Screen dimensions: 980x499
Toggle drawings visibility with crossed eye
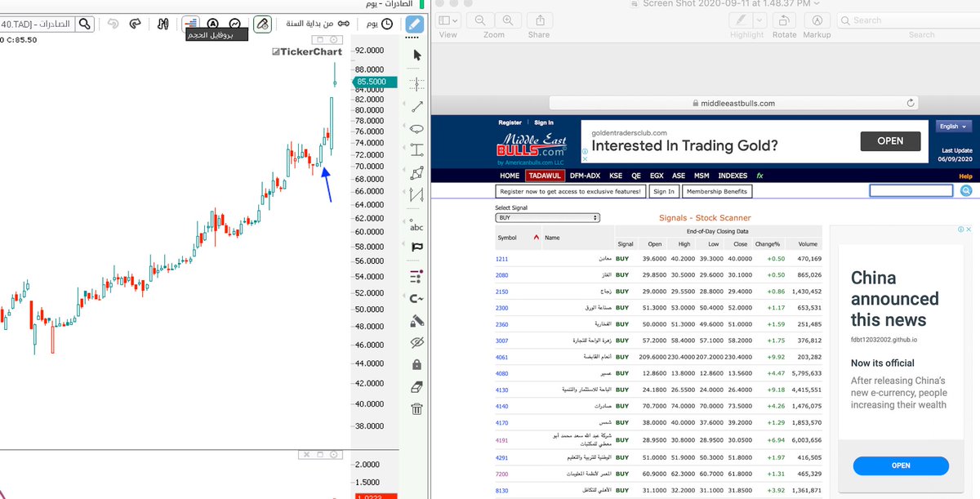pos(417,342)
